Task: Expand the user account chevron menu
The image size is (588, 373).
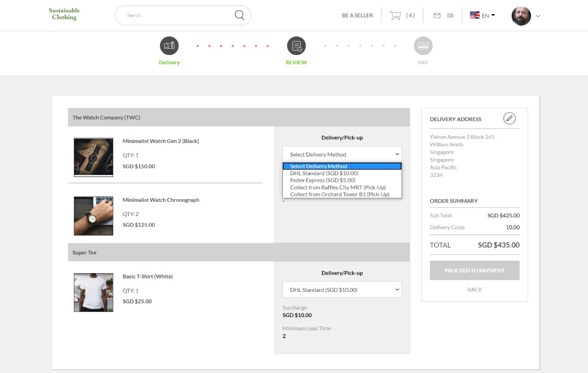Action: pos(538,16)
